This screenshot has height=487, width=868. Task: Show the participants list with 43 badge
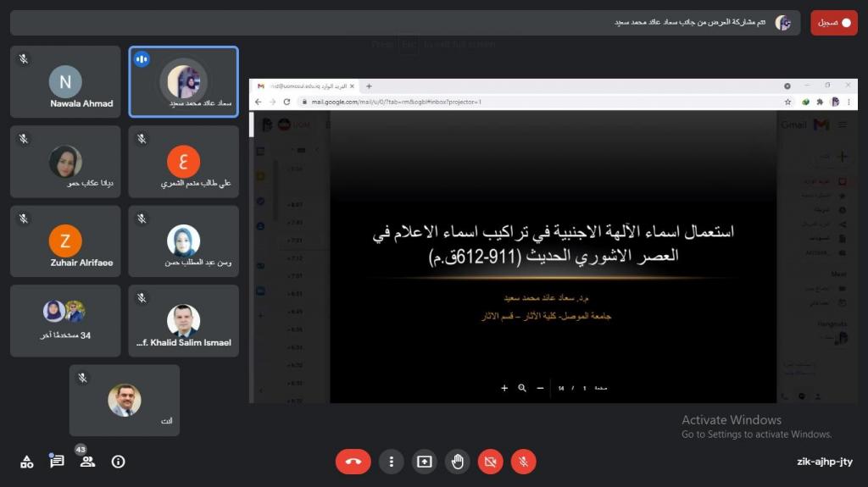pyautogui.click(x=86, y=462)
